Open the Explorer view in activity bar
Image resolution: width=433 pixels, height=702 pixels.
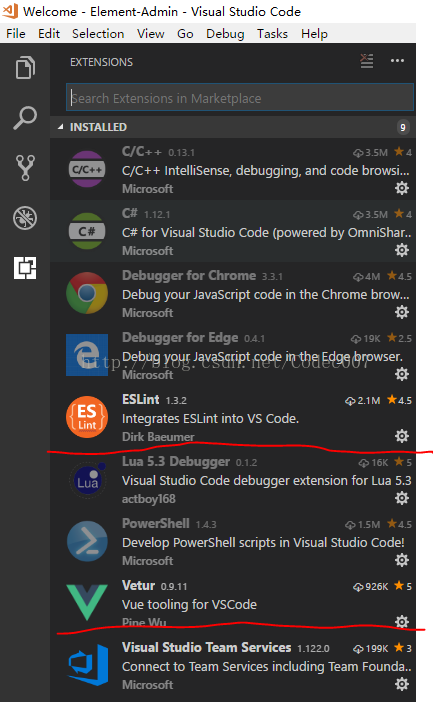point(25,68)
